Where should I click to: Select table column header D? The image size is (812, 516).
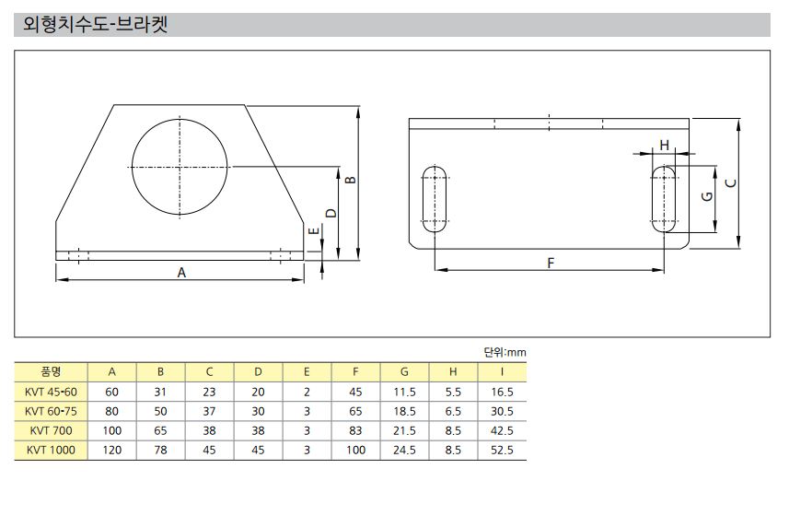pos(258,371)
